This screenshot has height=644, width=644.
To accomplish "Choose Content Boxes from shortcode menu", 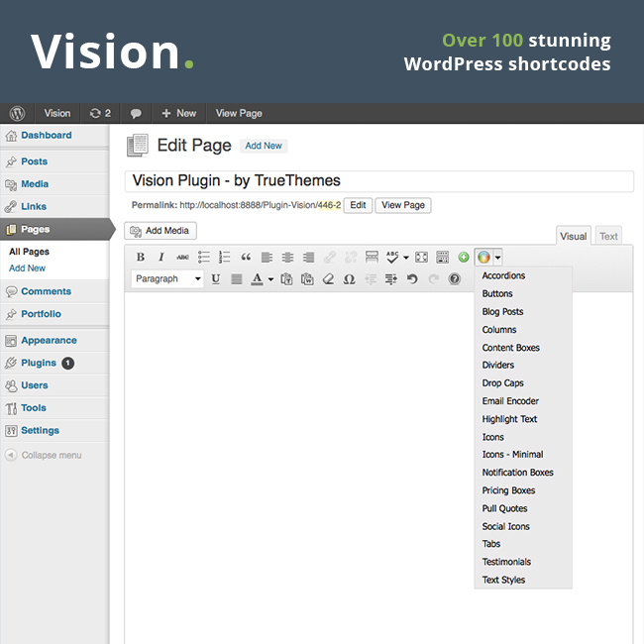I will (510, 348).
